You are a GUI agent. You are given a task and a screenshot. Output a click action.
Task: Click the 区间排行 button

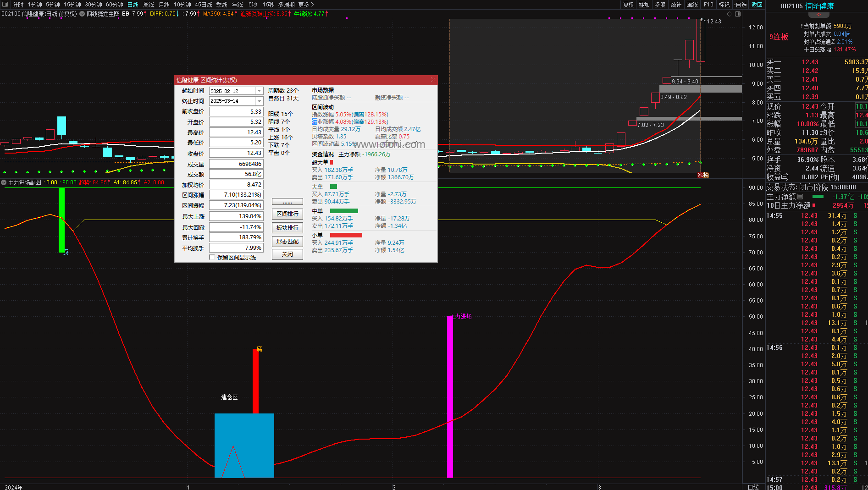point(287,214)
